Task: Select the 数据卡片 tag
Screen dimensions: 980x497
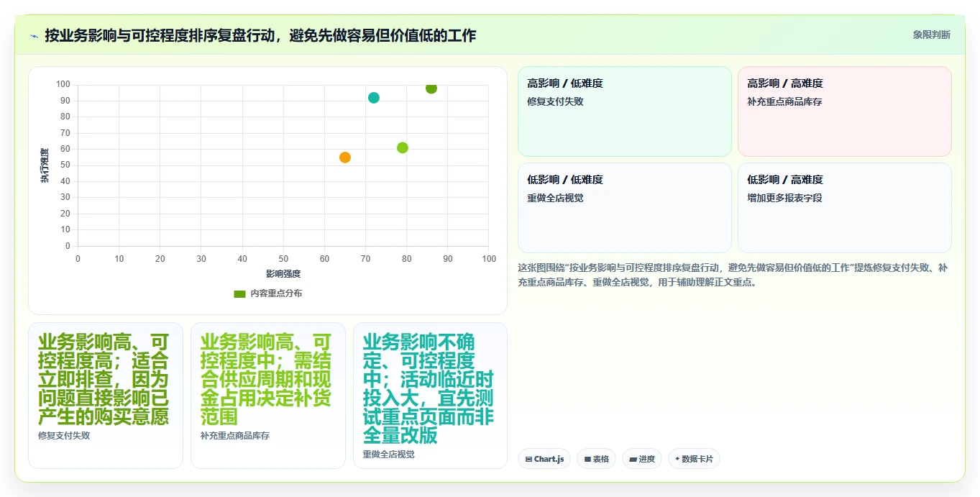Action: coord(694,459)
